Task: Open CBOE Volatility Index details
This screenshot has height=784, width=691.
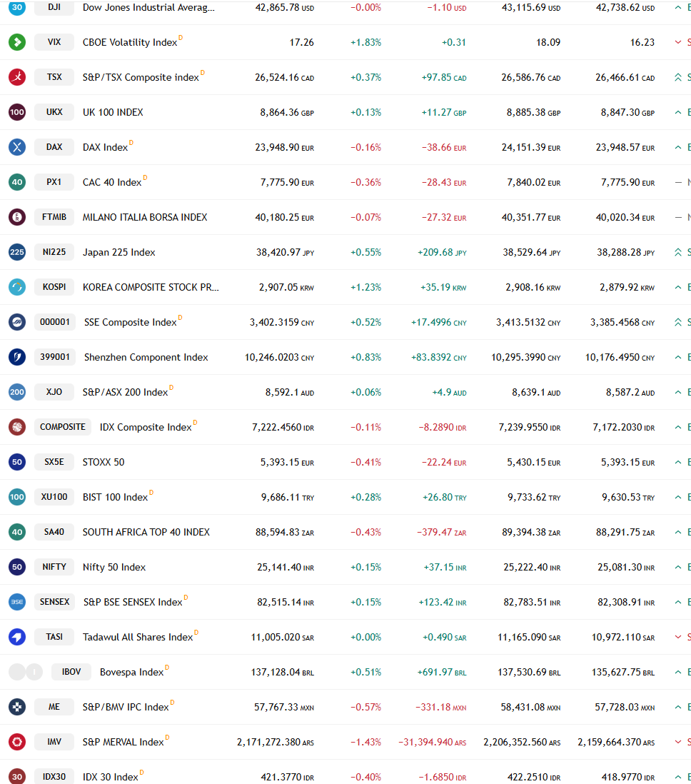Action: 130,43
